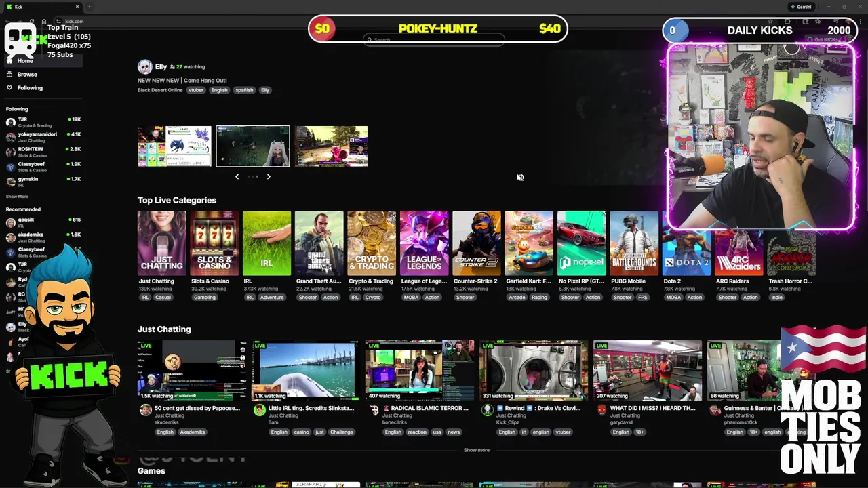Click the Casual tag under Just Chatting category
This screenshot has width=868, height=488.
(x=163, y=297)
